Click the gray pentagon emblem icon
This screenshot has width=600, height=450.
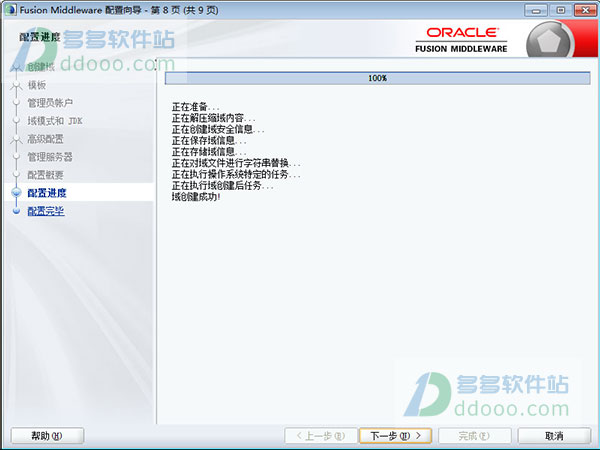549,41
